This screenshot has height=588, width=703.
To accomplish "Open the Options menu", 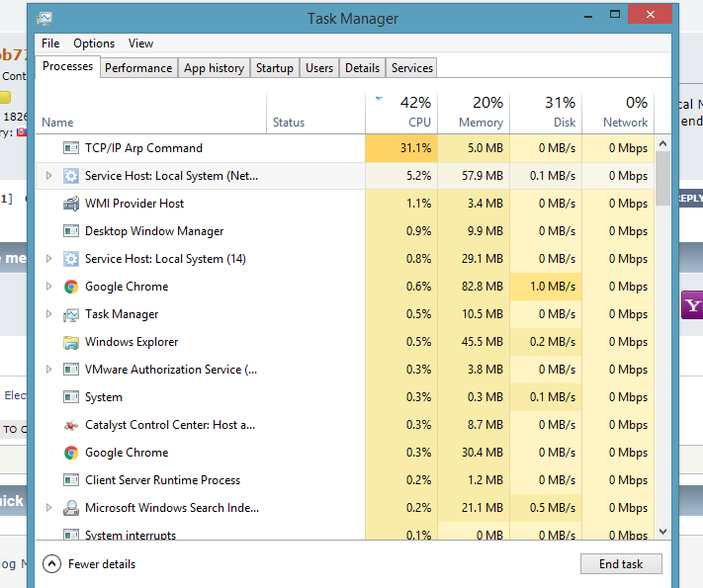I will (x=94, y=43).
